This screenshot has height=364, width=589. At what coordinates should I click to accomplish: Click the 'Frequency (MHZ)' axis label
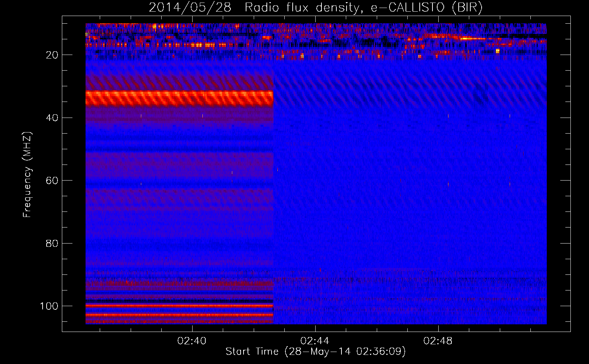(x=27, y=174)
